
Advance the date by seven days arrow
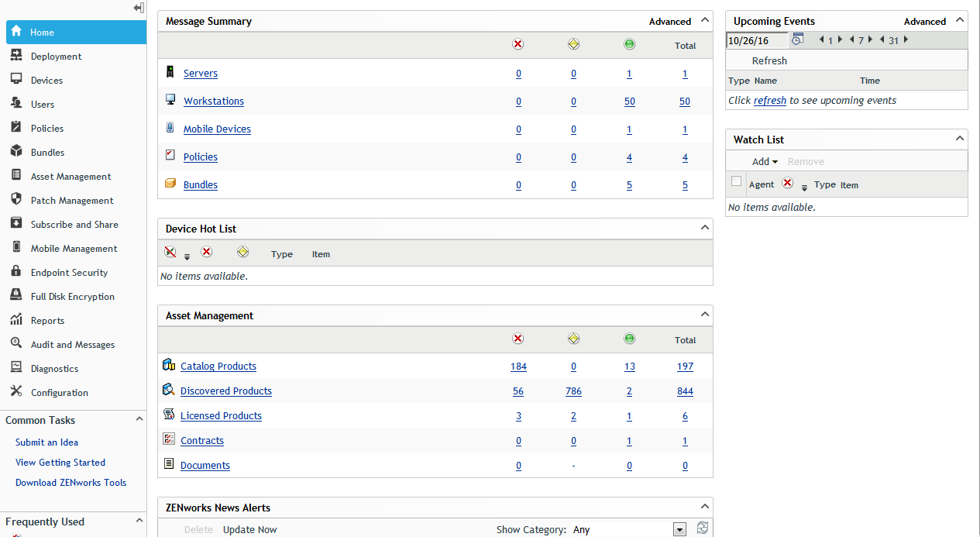870,40
